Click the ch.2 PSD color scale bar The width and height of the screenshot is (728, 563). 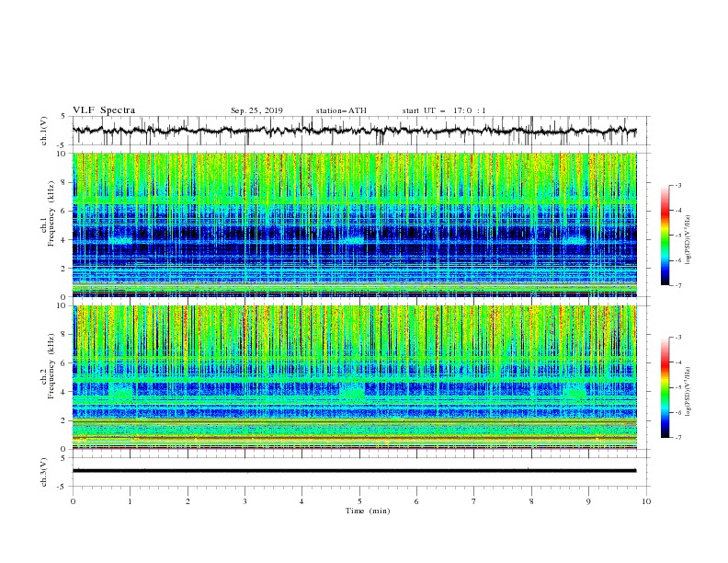coord(665,387)
